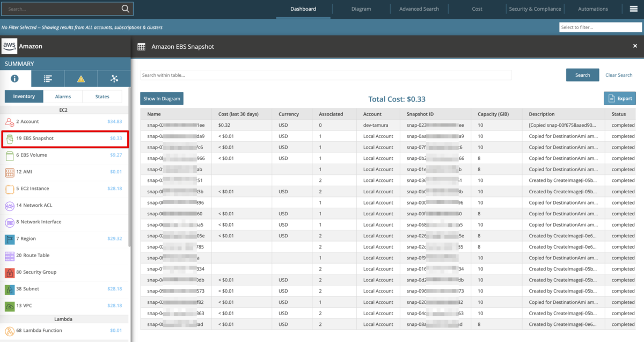Image resolution: width=644 pixels, height=342 pixels.
Task: Click the Subnet icon
Action: [9, 289]
